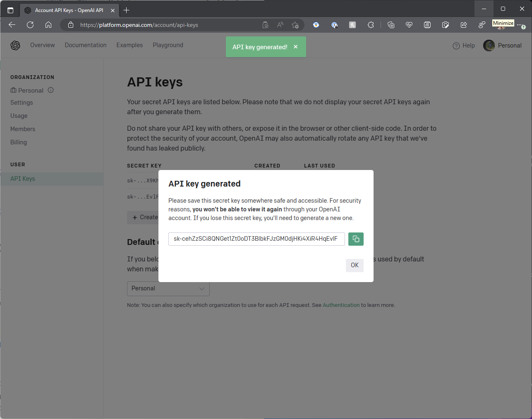Open the OpenAI logo home link
The height and width of the screenshot is (419, 532).
[x=15, y=45]
